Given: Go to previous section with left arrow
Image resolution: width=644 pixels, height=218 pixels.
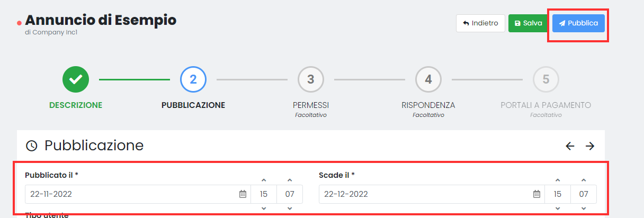Looking at the screenshot, I should [570, 146].
